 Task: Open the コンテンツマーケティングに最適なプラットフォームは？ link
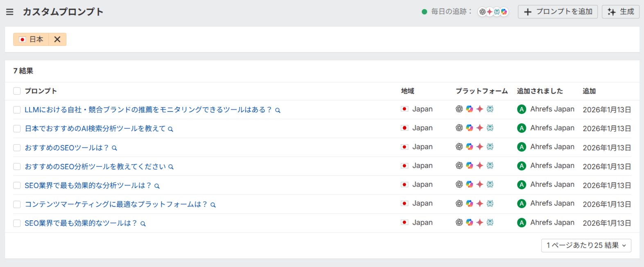(x=116, y=204)
